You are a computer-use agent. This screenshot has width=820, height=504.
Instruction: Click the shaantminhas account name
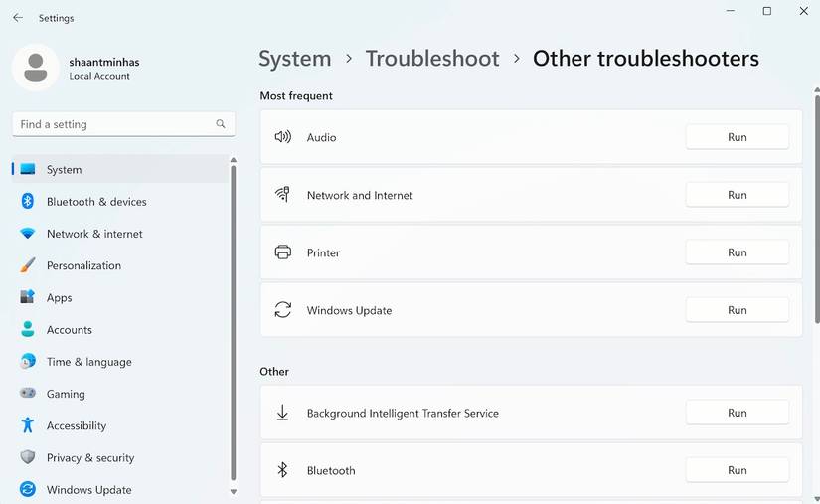tap(104, 62)
